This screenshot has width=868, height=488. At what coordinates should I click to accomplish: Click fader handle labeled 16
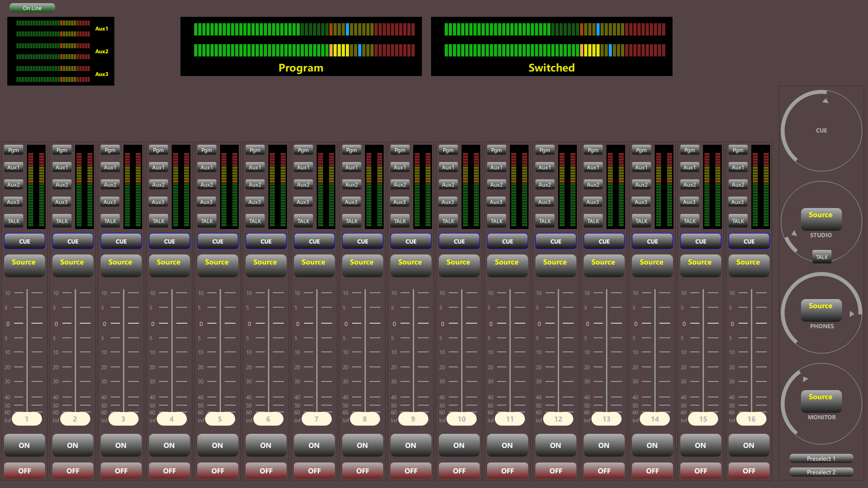point(751,419)
